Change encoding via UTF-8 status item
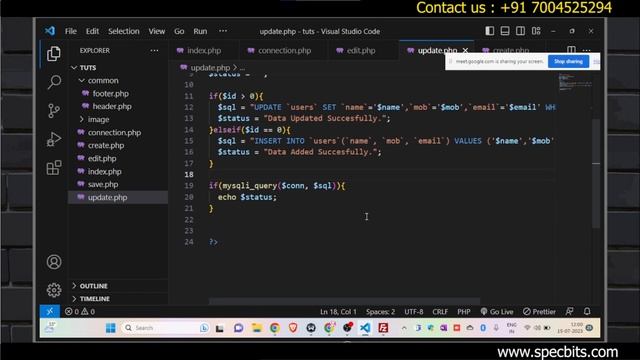Screen dimensions: 640x360 tap(413, 311)
